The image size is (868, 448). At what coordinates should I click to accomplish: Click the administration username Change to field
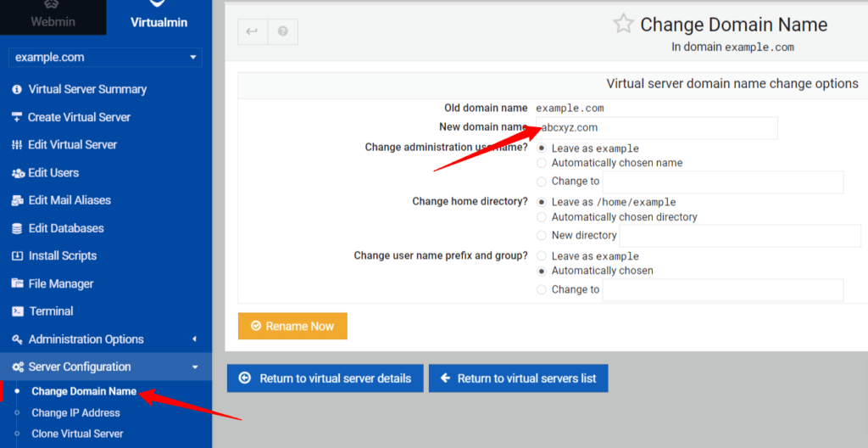[723, 182]
